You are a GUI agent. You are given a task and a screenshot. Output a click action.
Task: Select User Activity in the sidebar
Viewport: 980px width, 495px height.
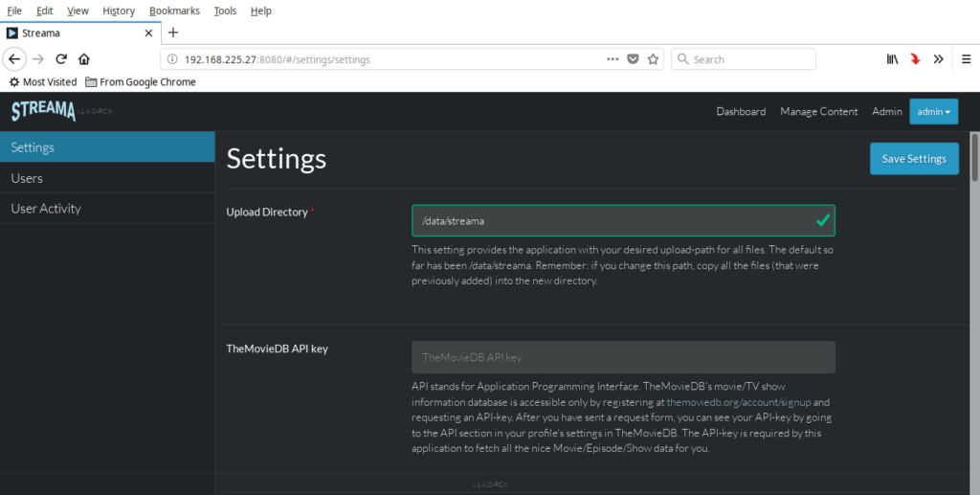107,209
